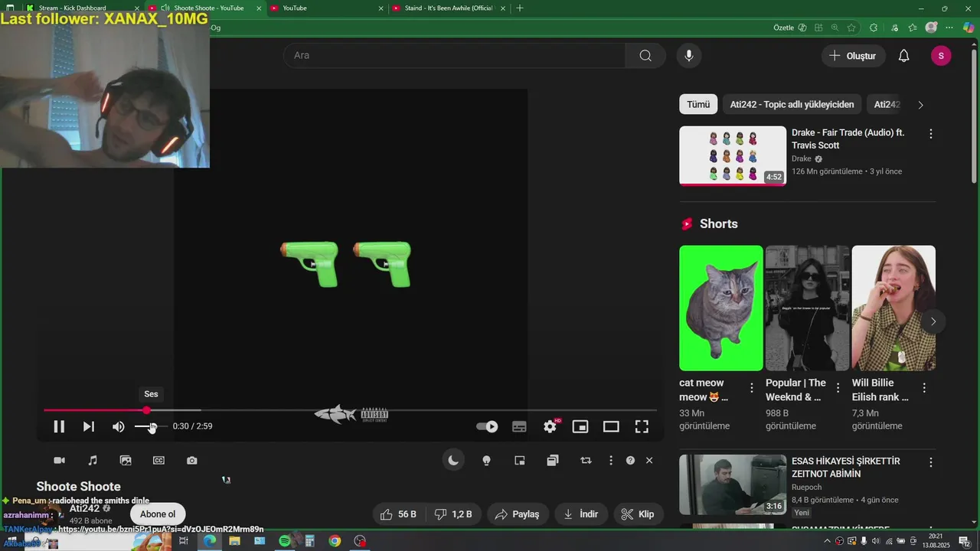Open the notifications bell

pyautogui.click(x=904, y=56)
